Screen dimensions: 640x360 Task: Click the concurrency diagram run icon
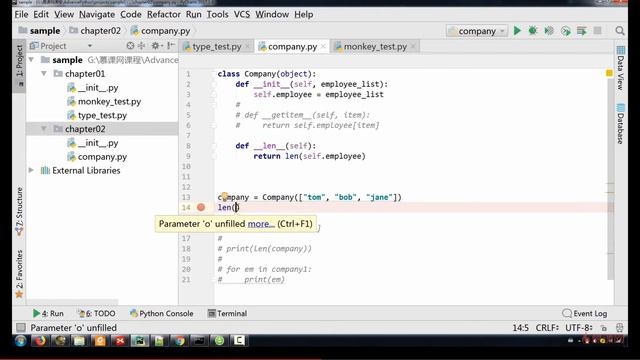click(x=582, y=31)
